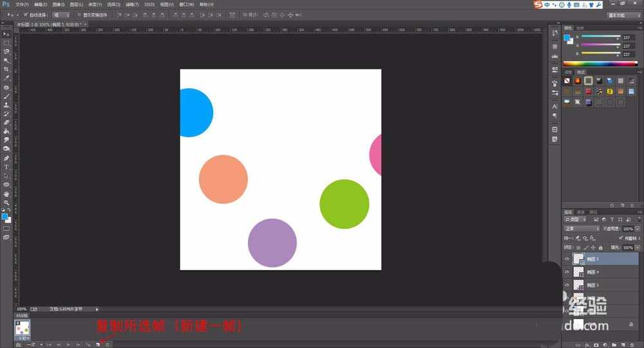Click the foreground blue color swatch in toolbox

pos(5,217)
